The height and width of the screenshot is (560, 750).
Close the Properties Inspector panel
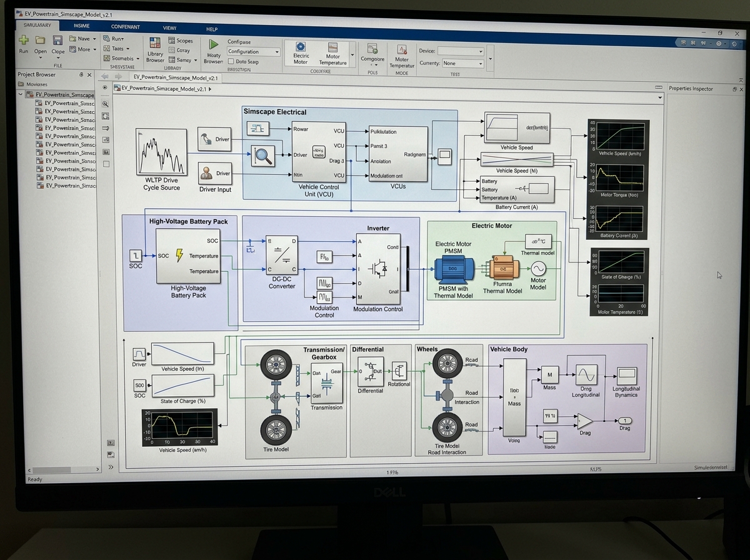[742, 89]
